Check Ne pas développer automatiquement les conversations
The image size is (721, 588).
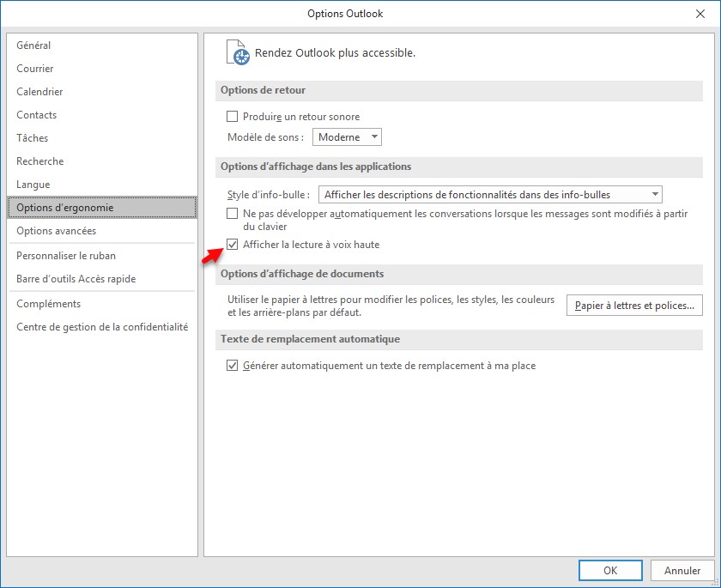232,213
